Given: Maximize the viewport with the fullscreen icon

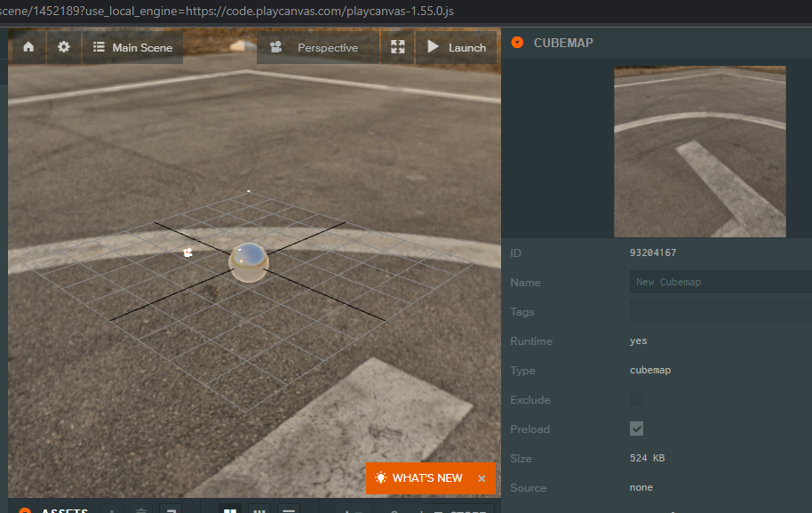Looking at the screenshot, I should 397,46.
